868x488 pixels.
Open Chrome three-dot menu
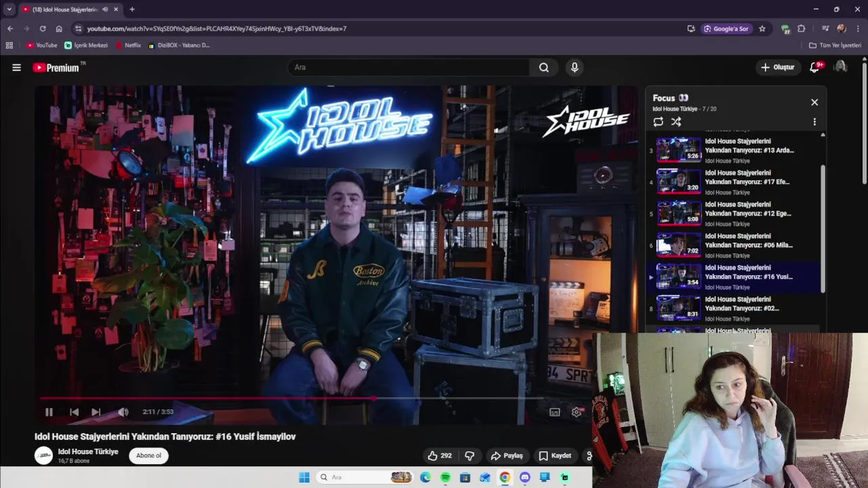coord(858,28)
